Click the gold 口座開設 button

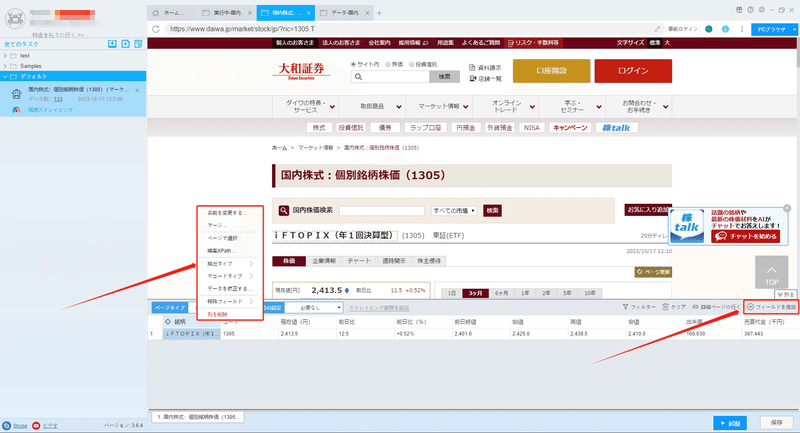pyautogui.click(x=551, y=71)
